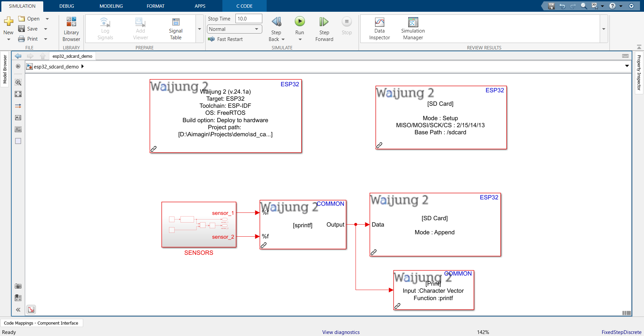Expand the Review Results gallery arrow
The height and width of the screenshot is (336, 644).
pyautogui.click(x=604, y=29)
